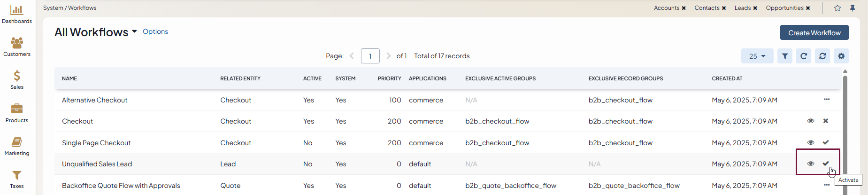
Task: Click the page number input field
Action: click(370, 56)
